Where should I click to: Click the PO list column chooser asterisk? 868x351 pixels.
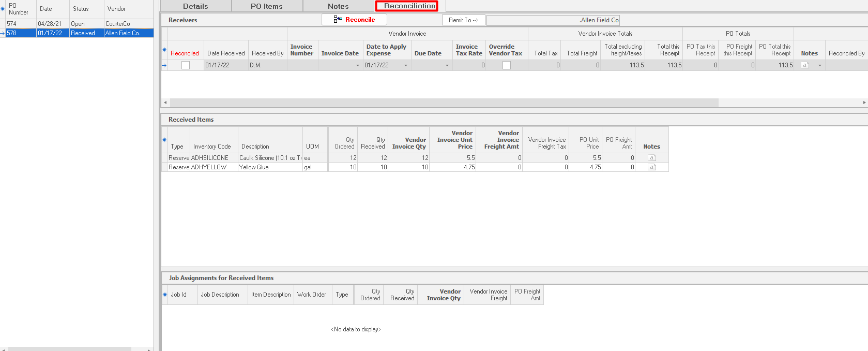[3, 9]
